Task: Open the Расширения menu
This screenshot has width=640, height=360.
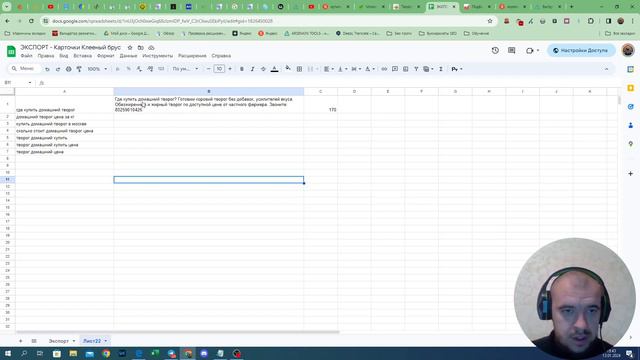Action: [192, 56]
